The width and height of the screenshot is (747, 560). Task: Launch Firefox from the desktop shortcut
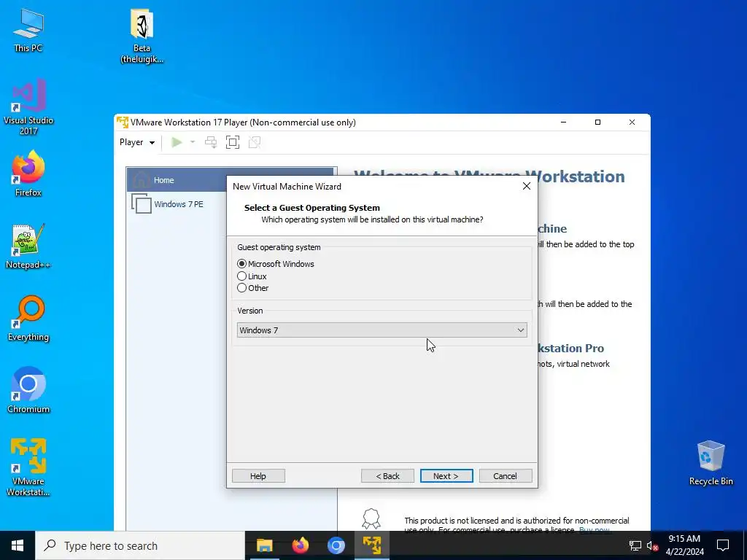coord(28,174)
